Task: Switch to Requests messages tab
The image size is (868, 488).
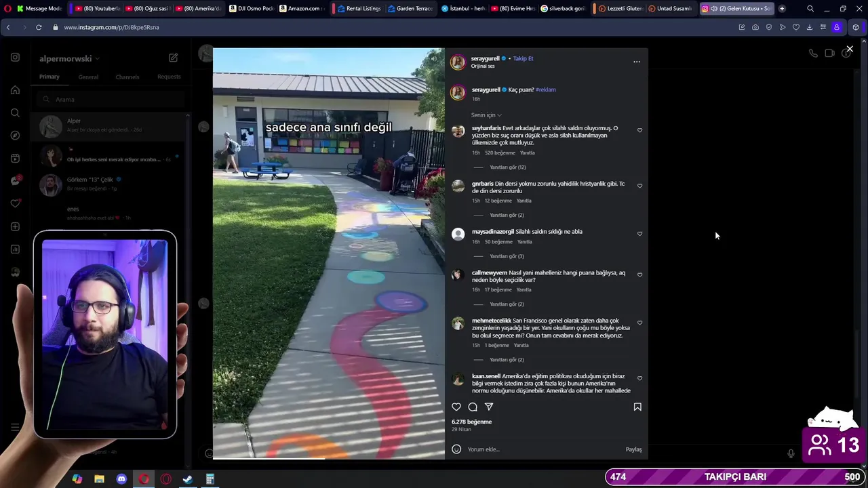Action: [x=169, y=77]
